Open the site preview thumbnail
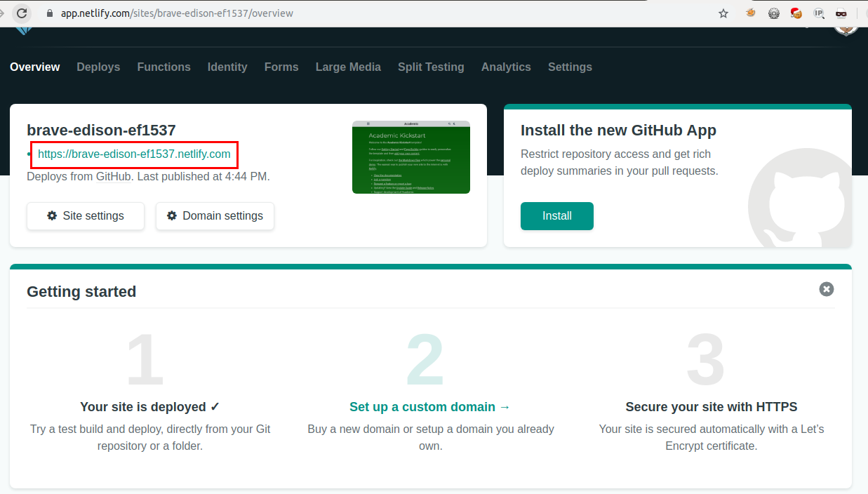Screen dimensions: 868x494 point(411,157)
